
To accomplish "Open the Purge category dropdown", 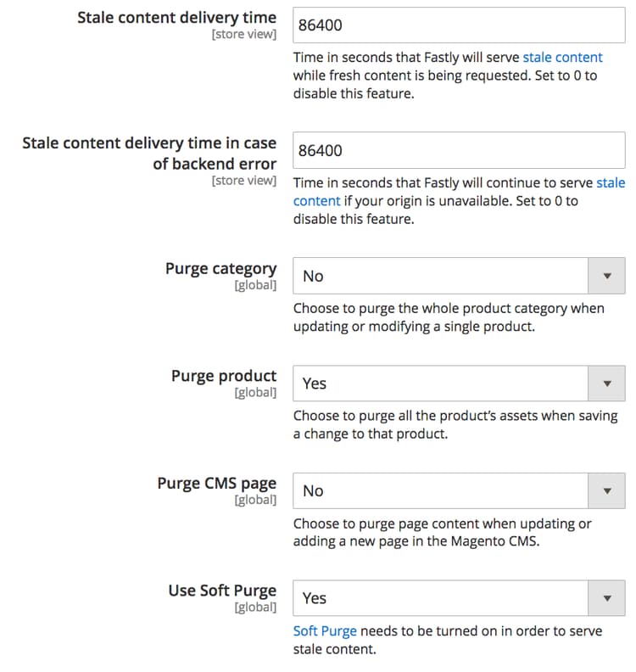I will [x=441, y=276].
